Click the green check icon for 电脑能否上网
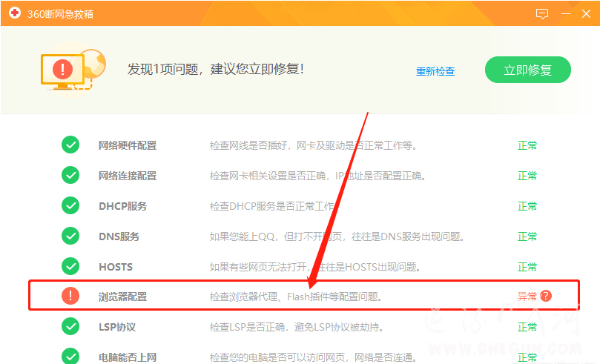600x364 pixels. click(x=70, y=357)
